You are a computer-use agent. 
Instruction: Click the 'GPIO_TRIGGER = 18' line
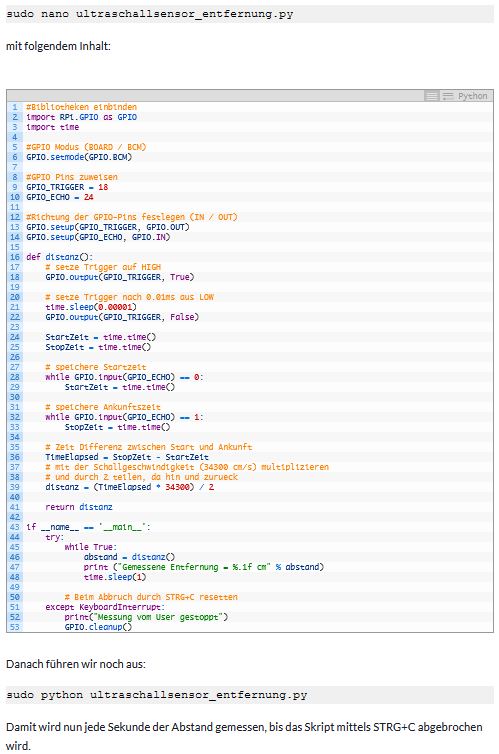pyautogui.click(x=67, y=187)
